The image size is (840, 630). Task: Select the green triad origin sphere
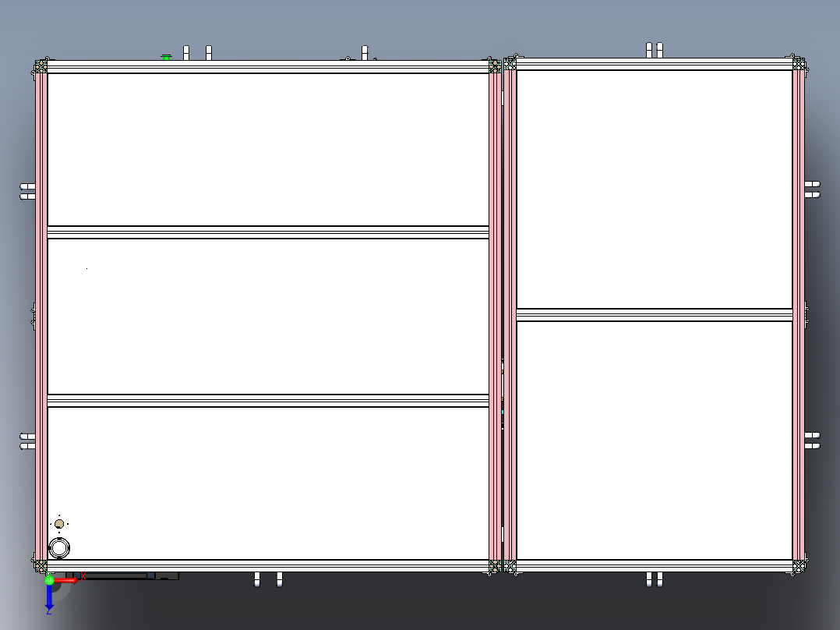[x=49, y=579]
